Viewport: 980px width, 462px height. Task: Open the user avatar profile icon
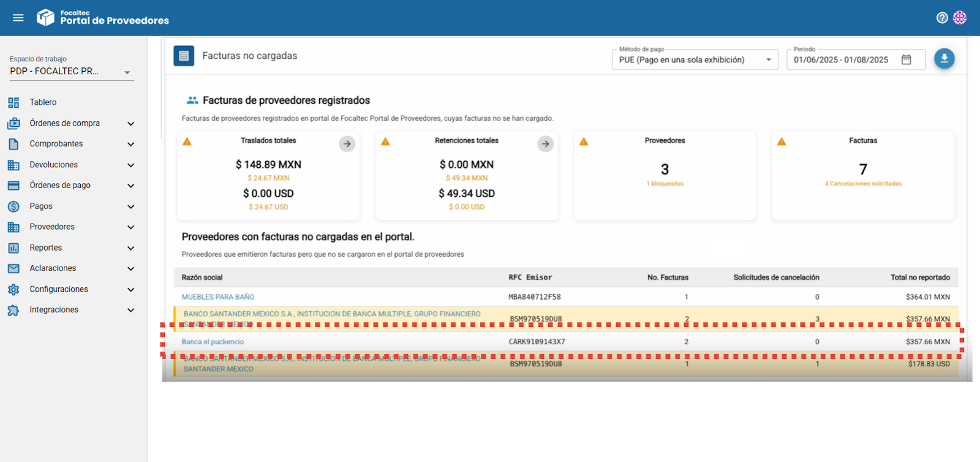coord(960,18)
